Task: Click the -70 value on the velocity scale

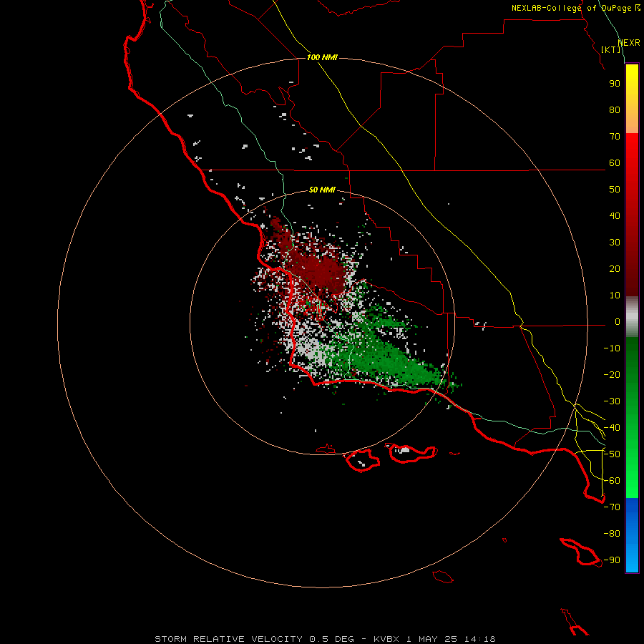Action: point(612,507)
